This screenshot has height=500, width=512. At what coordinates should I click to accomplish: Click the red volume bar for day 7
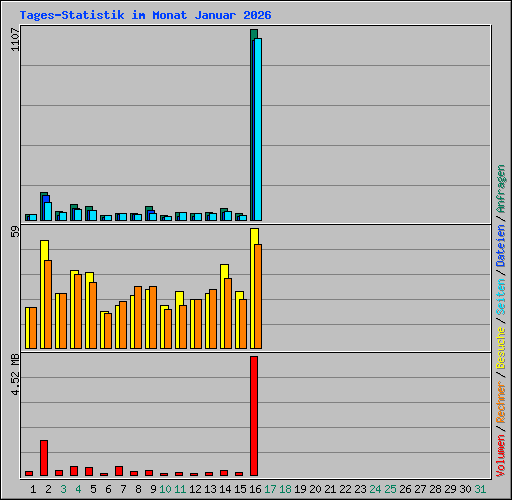click(x=119, y=471)
